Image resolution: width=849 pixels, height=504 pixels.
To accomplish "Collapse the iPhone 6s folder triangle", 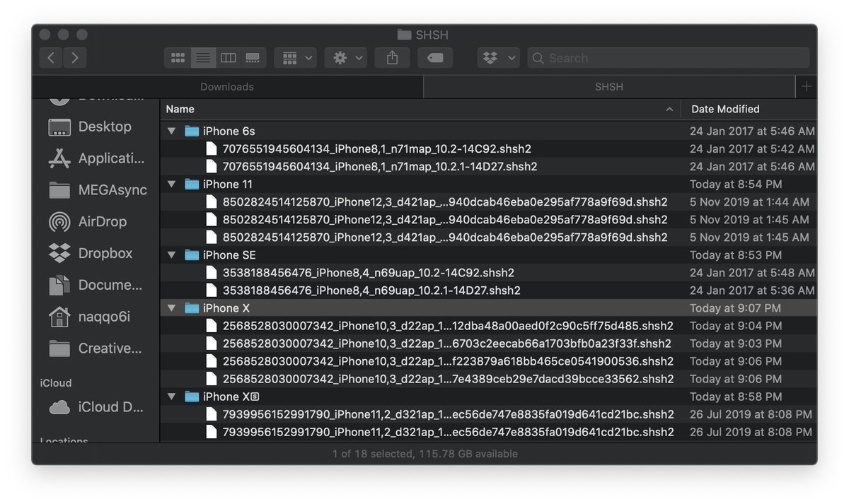I will point(171,131).
